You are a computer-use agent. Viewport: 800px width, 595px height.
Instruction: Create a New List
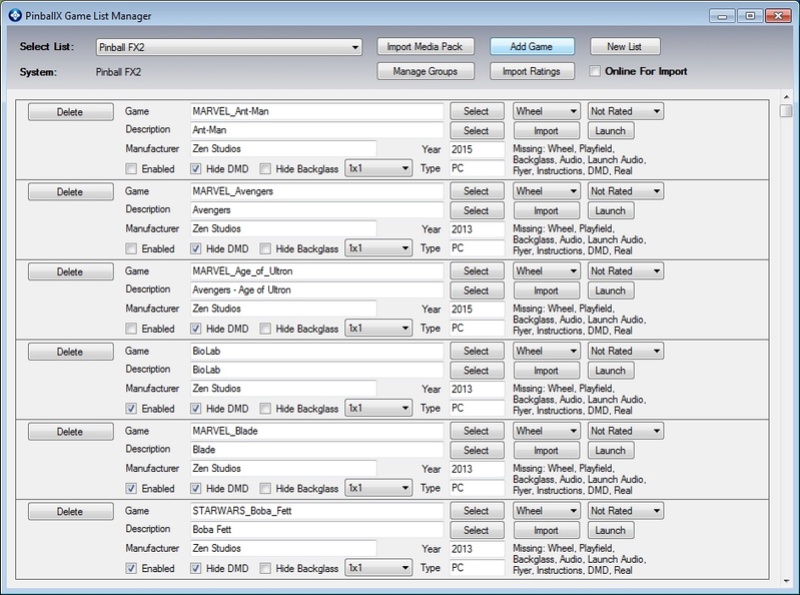point(625,46)
